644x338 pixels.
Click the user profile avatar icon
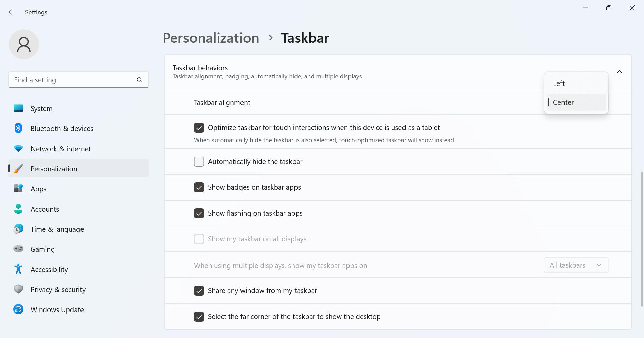click(24, 44)
